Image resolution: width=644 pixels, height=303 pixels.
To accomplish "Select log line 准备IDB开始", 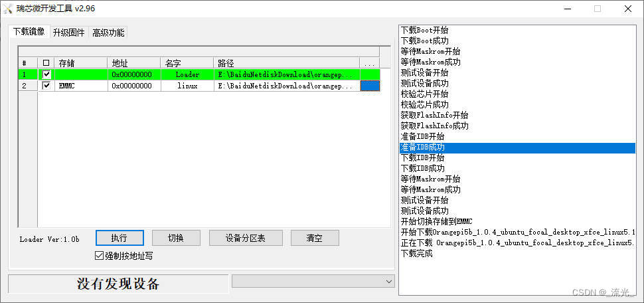I will pos(517,136).
